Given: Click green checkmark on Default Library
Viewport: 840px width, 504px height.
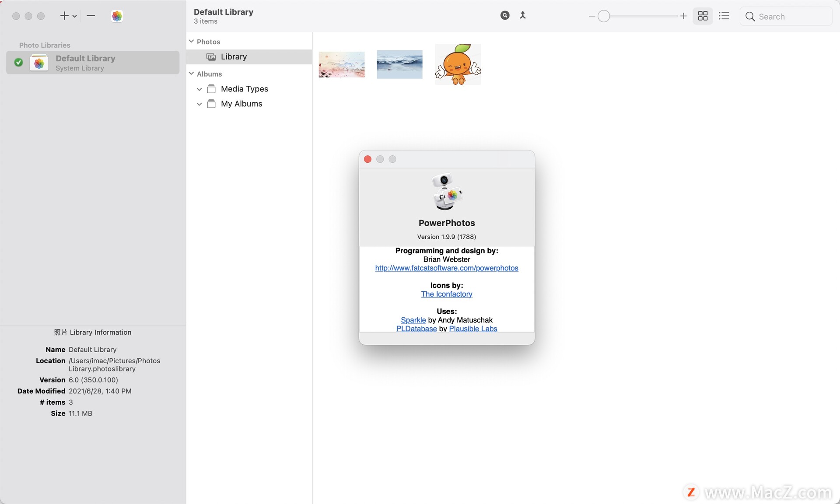Looking at the screenshot, I should (18, 62).
